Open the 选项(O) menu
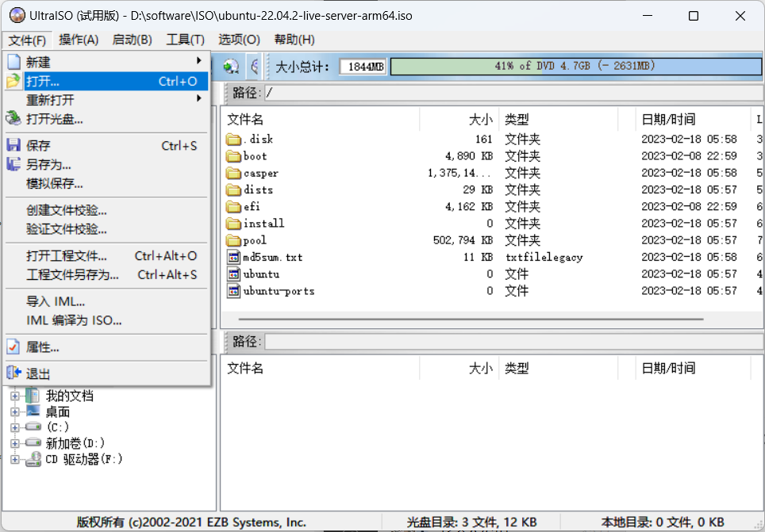This screenshot has height=532, width=765. point(239,40)
